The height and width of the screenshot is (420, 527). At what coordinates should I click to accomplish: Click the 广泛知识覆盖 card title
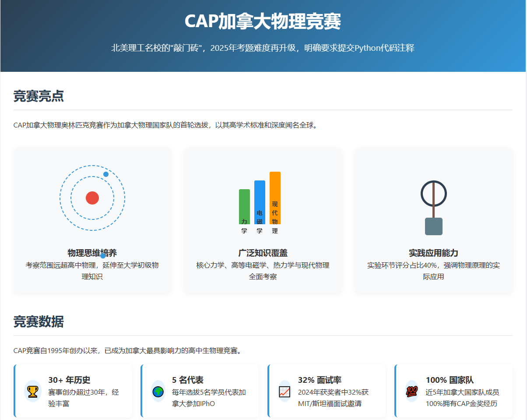point(263,253)
